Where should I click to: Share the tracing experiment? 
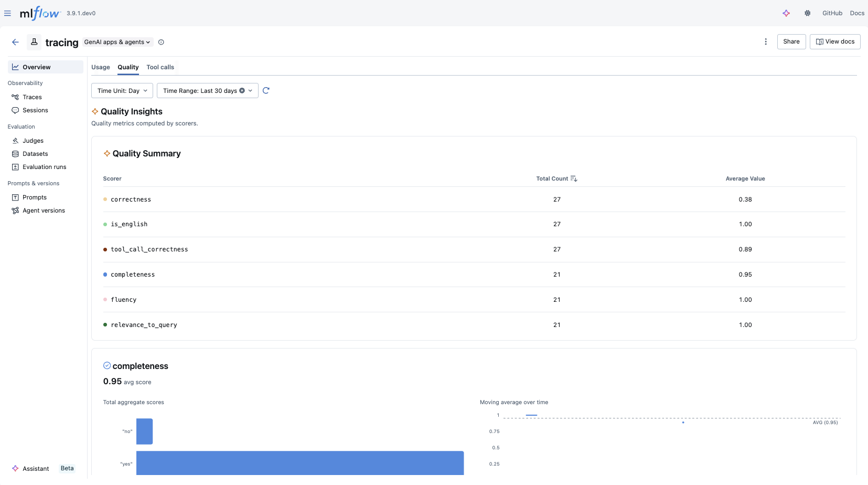point(791,41)
